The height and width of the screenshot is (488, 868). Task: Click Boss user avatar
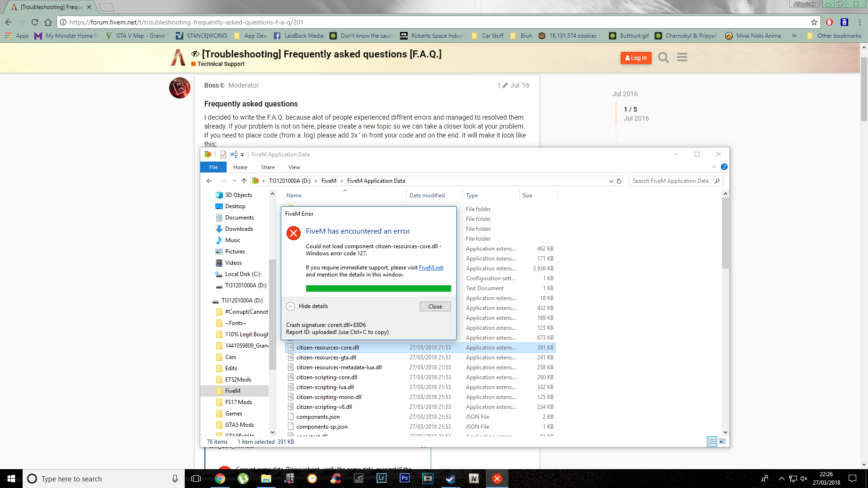click(180, 88)
